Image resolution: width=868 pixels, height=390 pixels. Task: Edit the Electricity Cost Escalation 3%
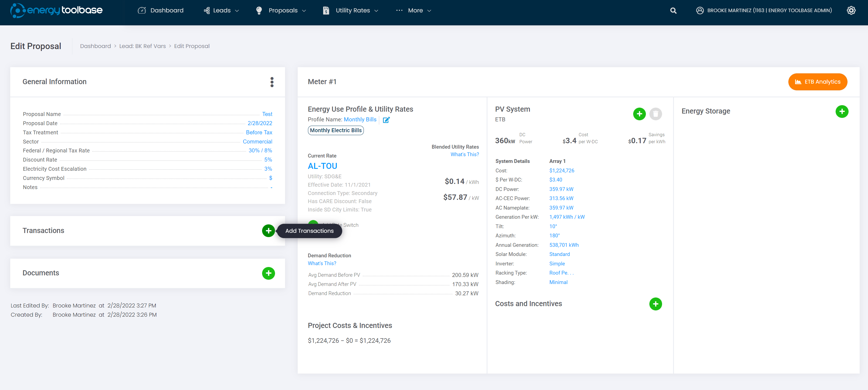(x=268, y=169)
